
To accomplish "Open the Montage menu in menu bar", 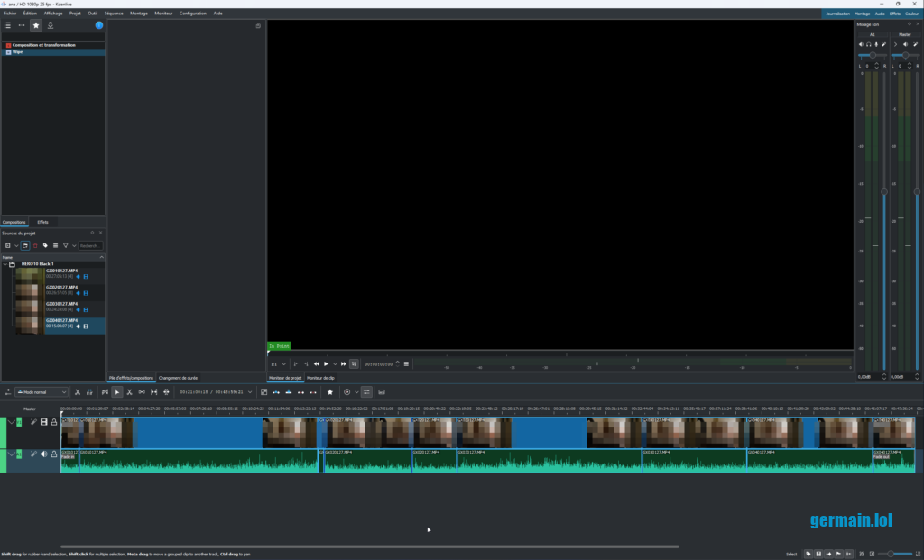I will click(139, 14).
